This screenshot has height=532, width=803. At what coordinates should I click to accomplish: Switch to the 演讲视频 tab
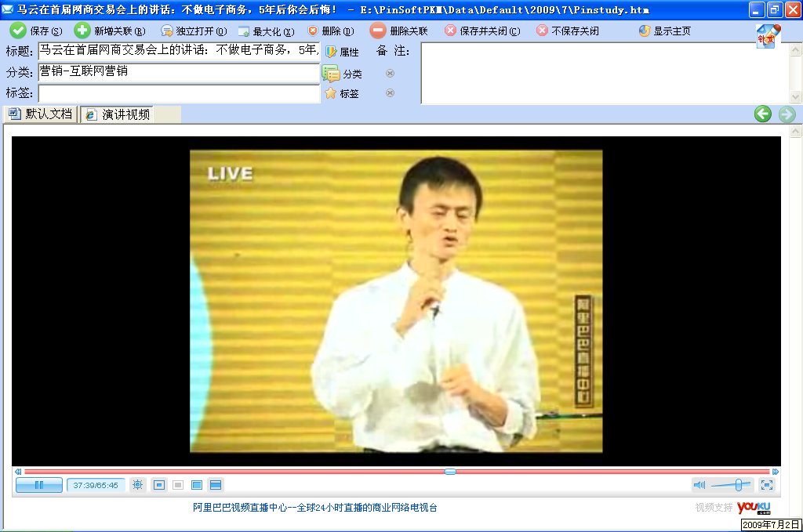118,114
